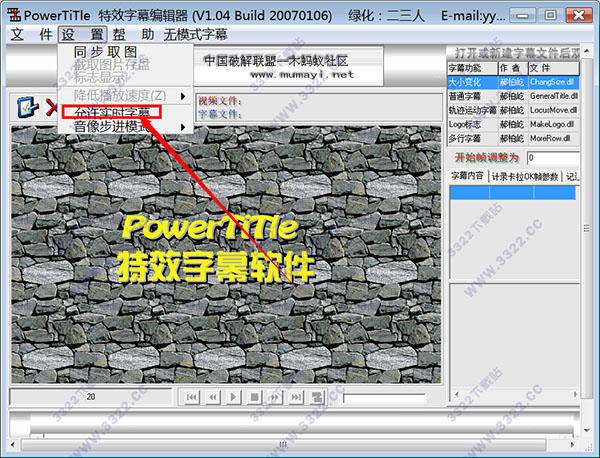The image size is (600, 458).
Task: Open the 文件 menu
Action: click(x=31, y=34)
